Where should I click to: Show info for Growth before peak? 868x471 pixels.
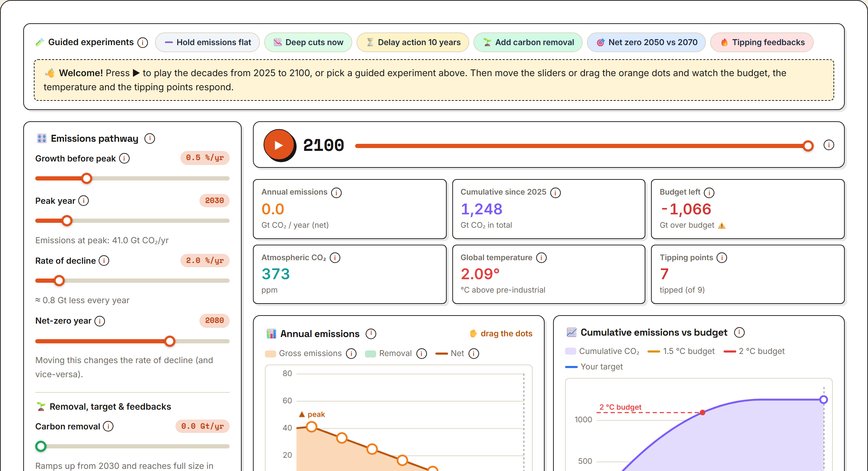click(x=124, y=158)
